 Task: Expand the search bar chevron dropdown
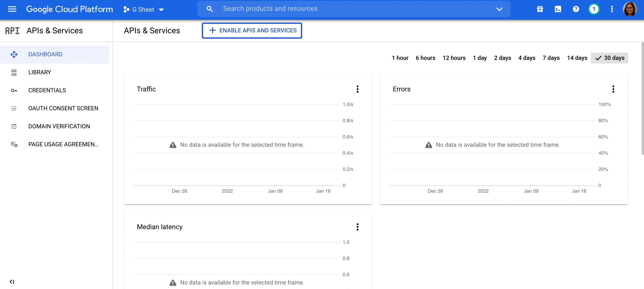(499, 9)
